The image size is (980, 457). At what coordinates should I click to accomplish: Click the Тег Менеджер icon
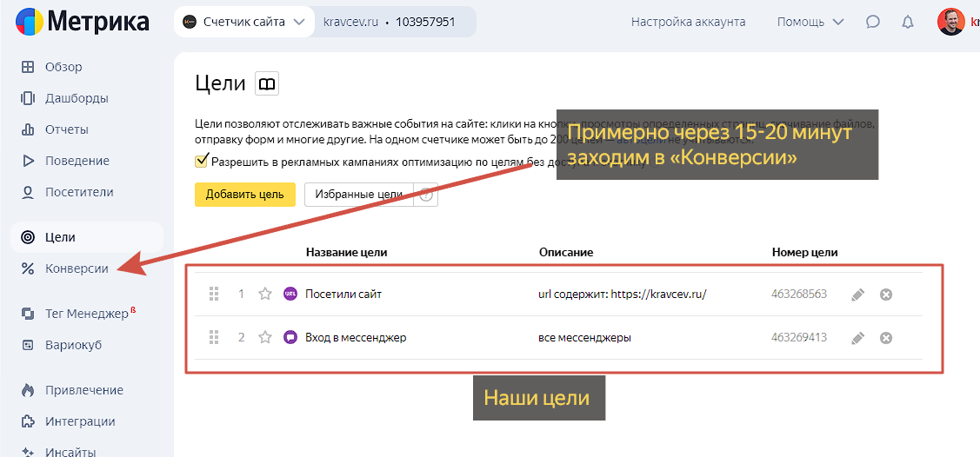[x=28, y=314]
